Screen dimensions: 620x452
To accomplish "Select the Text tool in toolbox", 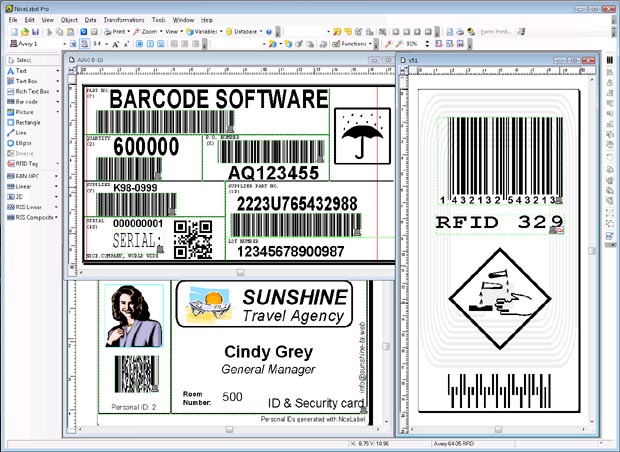I will point(23,71).
